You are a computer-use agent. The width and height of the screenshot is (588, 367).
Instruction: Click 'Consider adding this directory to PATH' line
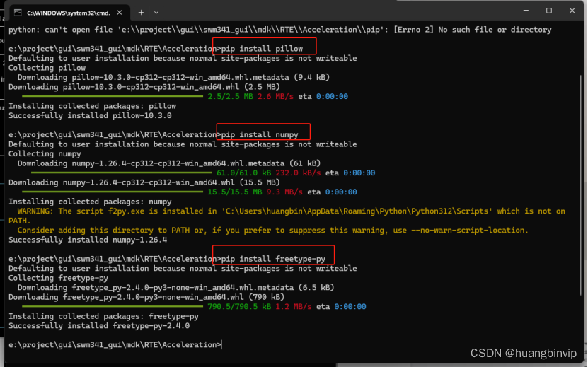273,231
